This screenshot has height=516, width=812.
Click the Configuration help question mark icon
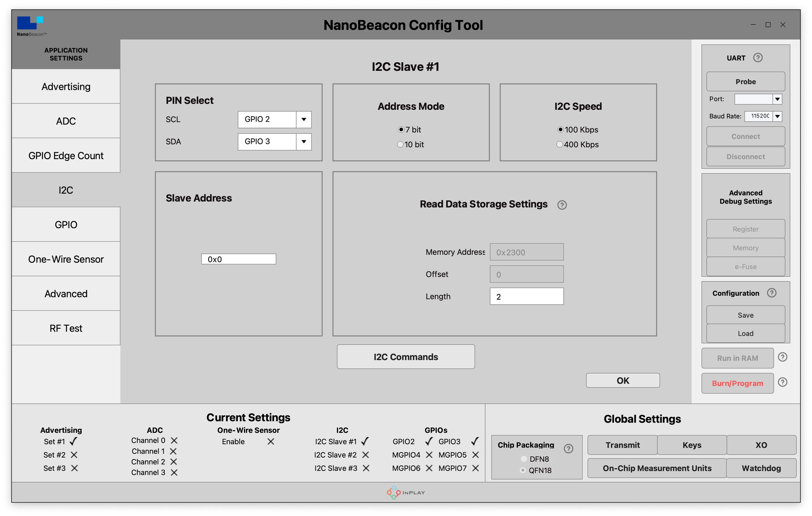tap(771, 293)
